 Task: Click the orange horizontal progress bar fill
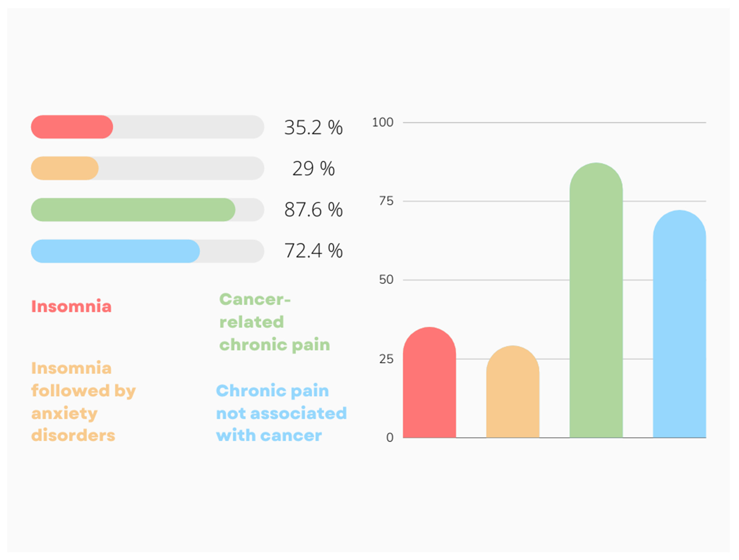[x=64, y=168]
